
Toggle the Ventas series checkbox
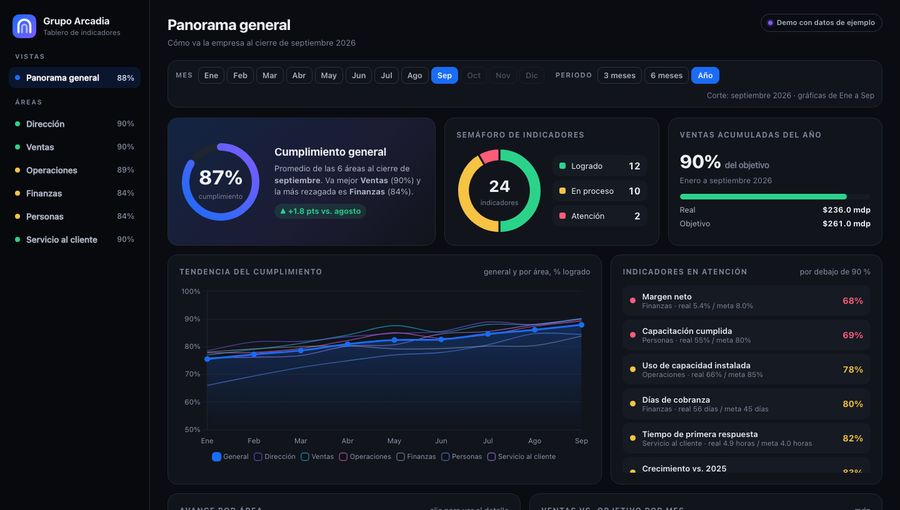tap(305, 457)
